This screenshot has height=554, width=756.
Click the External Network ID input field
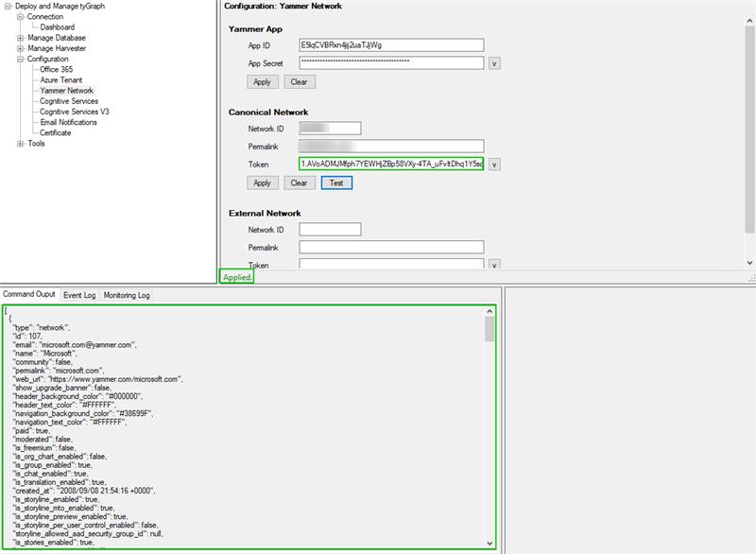(x=330, y=229)
